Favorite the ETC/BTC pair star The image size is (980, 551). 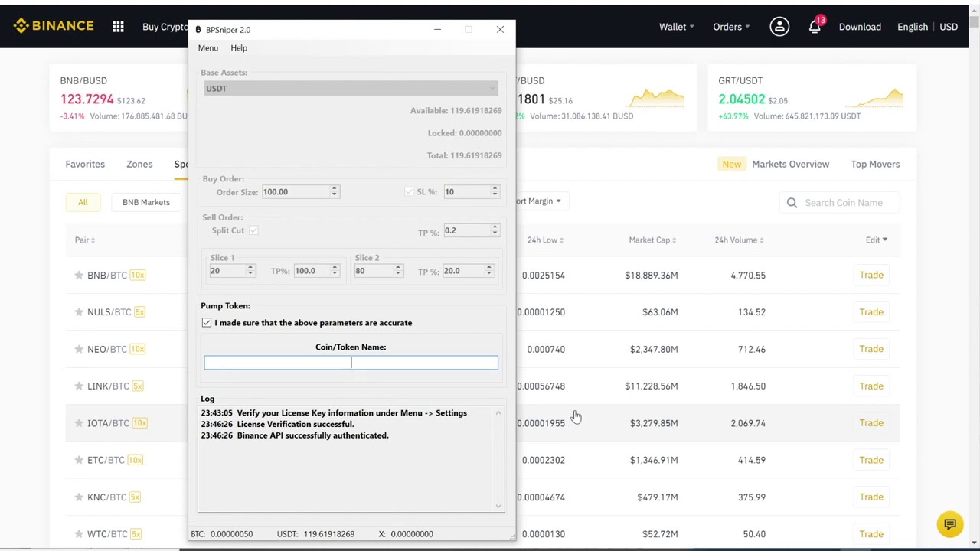(x=78, y=460)
